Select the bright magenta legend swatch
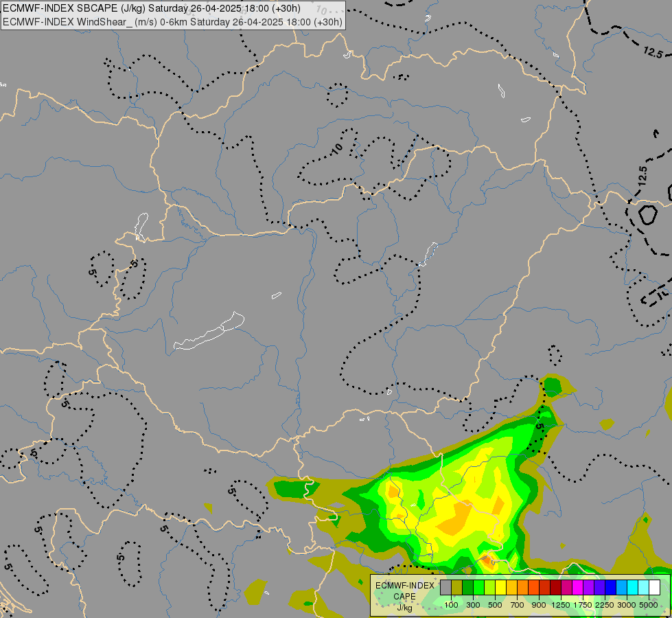Image resolution: width=672 pixels, height=618 pixels. click(577, 587)
